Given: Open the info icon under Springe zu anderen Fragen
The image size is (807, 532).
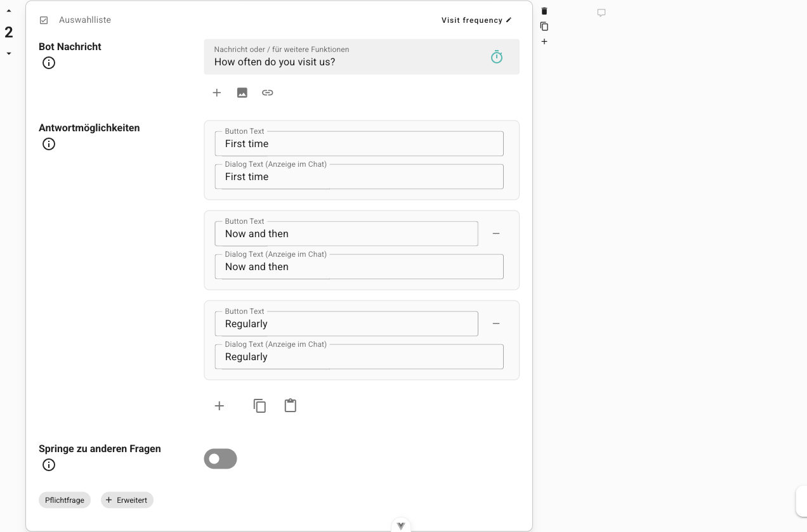Looking at the screenshot, I should [x=49, y=465].
